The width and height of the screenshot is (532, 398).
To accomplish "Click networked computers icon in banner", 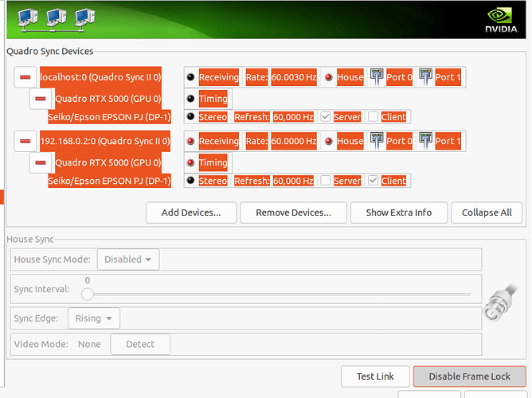I will point(56,20).
